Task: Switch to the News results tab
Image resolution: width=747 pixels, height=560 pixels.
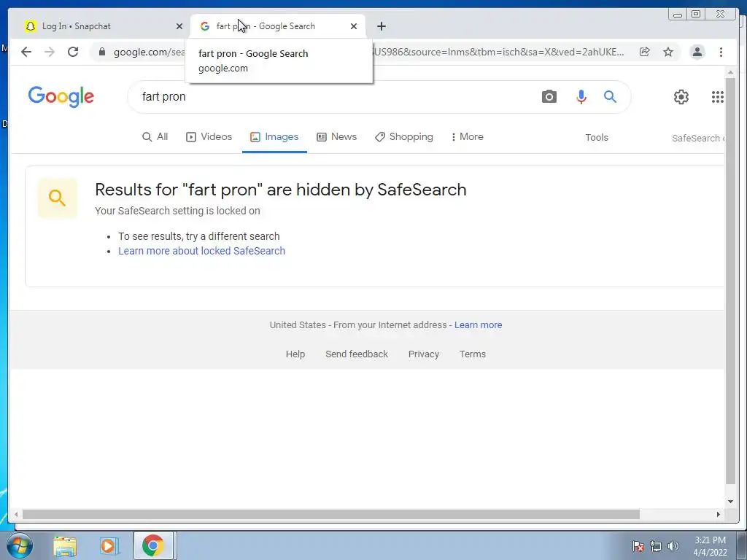Action: (x=336, y=136)
